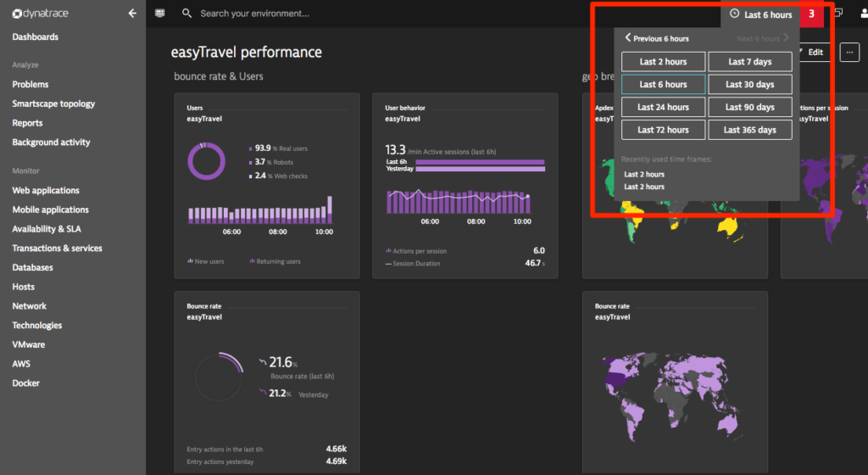
Task: Click the clock icon in timeframe selector
Action: [x=735, y=14]
